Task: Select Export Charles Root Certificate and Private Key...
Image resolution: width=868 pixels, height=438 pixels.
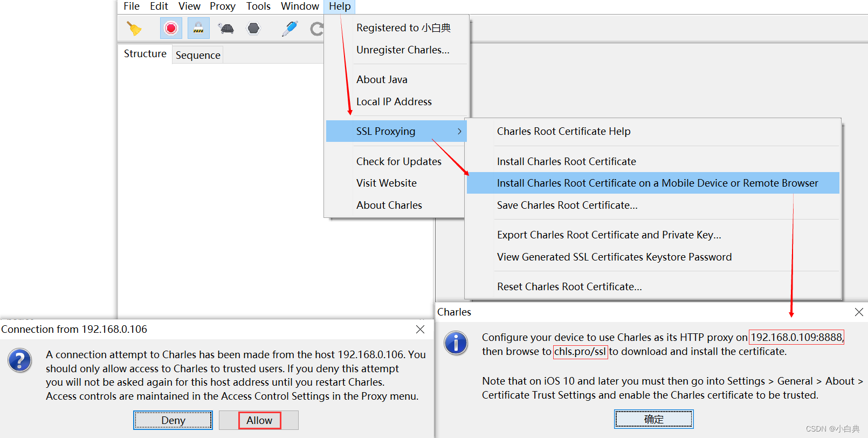Action: coord(653,235)
